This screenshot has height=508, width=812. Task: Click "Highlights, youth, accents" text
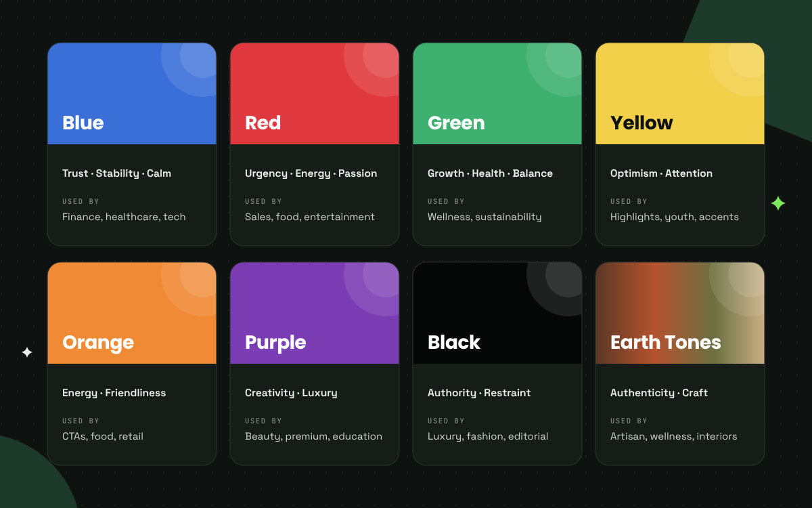(675, 217)
